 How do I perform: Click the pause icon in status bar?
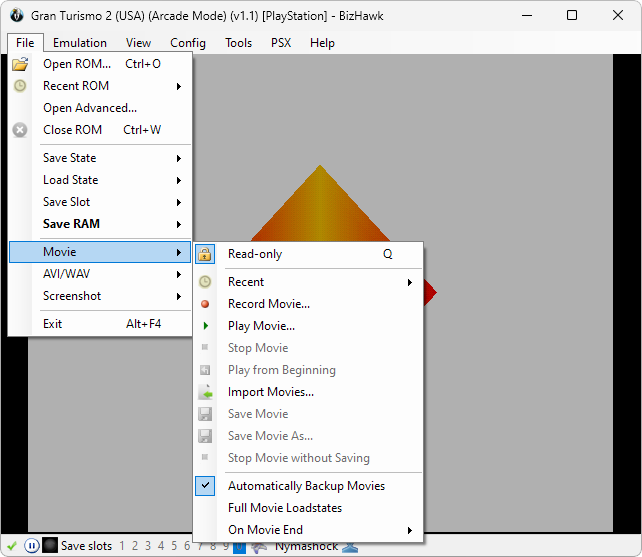tap(31, 546)
